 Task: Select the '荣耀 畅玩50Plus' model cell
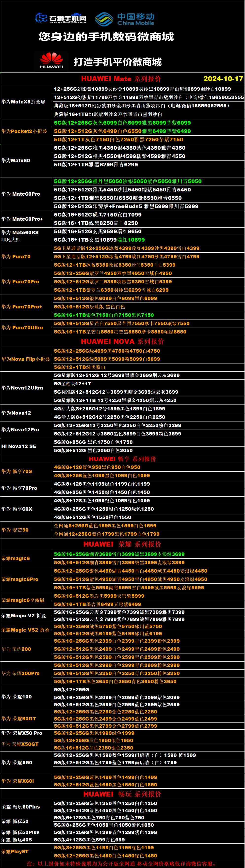pyautogui.click(x=26, y=832)
